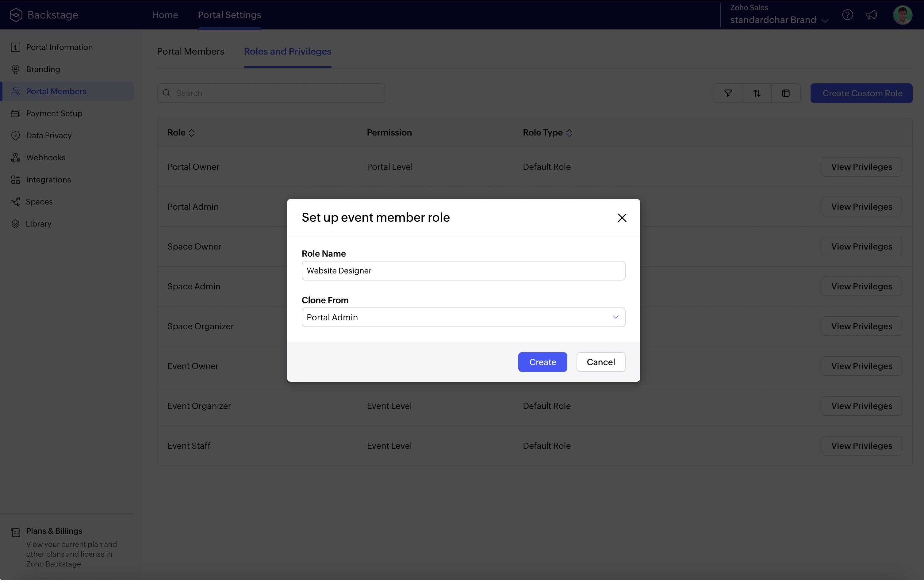Select the Portal Settings menu

pyautogui.click(x=229, y=15)
